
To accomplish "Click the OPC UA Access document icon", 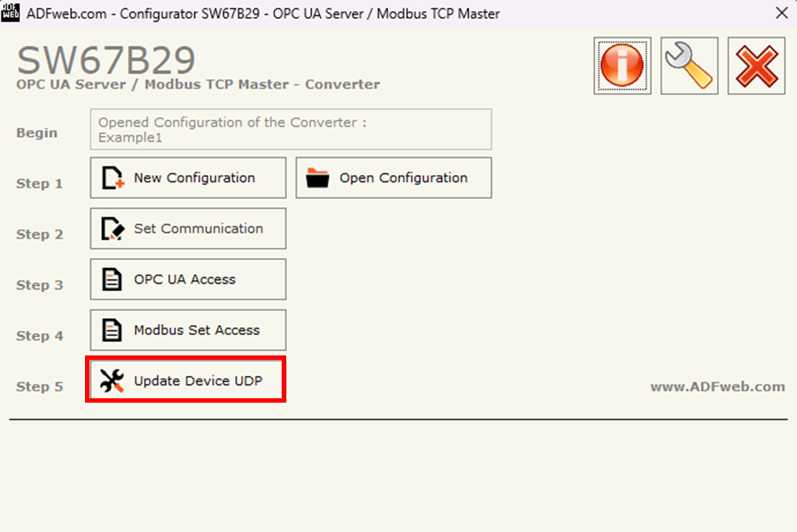I will pyautogui.click(x=112, y=279).
